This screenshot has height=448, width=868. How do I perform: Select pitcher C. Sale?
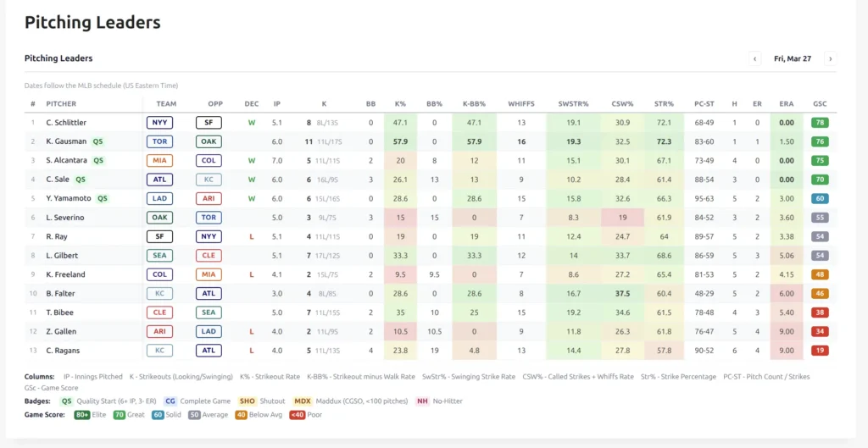click(x=58, y=180)
